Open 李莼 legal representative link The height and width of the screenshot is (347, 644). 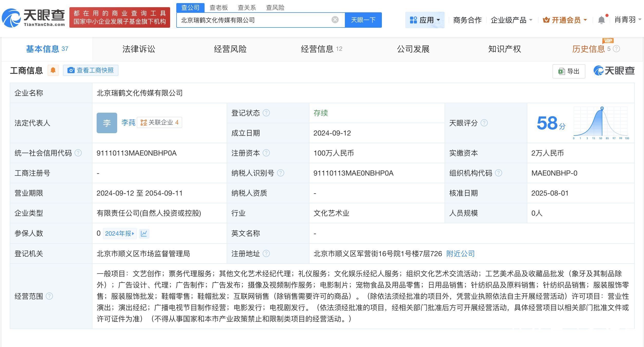(128, 122)
